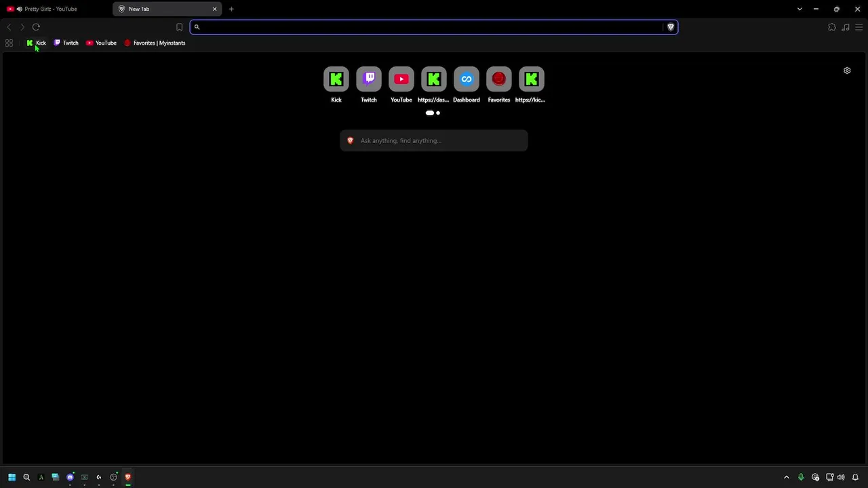This screenshot has height=488, width=868.
Task: Bookmark this page with bookmark icon
Action: click(x=179, y=27)
